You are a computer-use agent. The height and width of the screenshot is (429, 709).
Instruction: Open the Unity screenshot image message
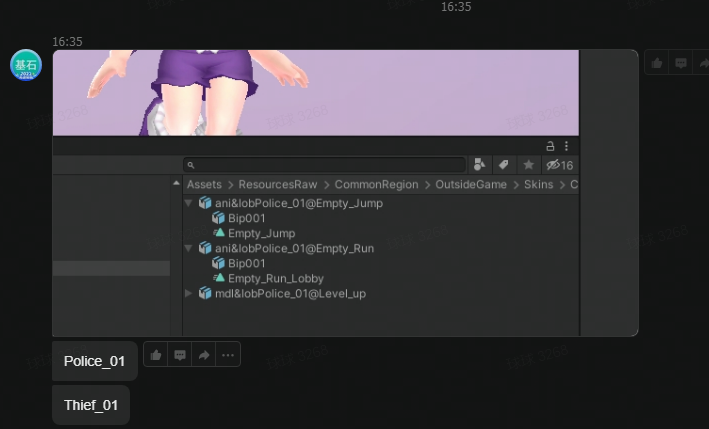[x=345, y=193]
